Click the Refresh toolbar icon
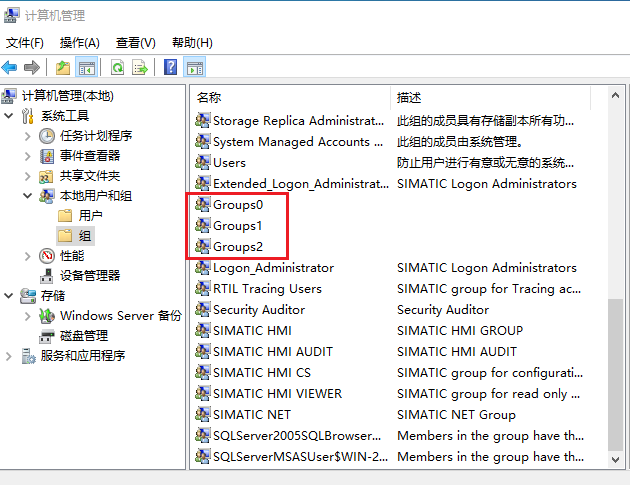This screenshot has height=485, width=630. pyautogui.click(x=118, y=68)
